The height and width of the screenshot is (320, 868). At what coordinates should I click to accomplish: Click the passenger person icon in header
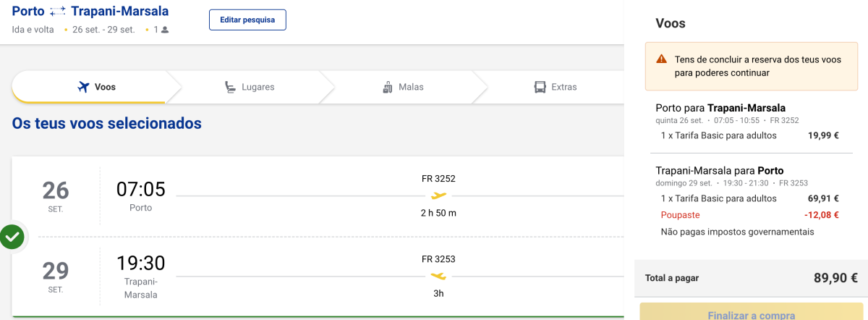(x=165, y=30)
